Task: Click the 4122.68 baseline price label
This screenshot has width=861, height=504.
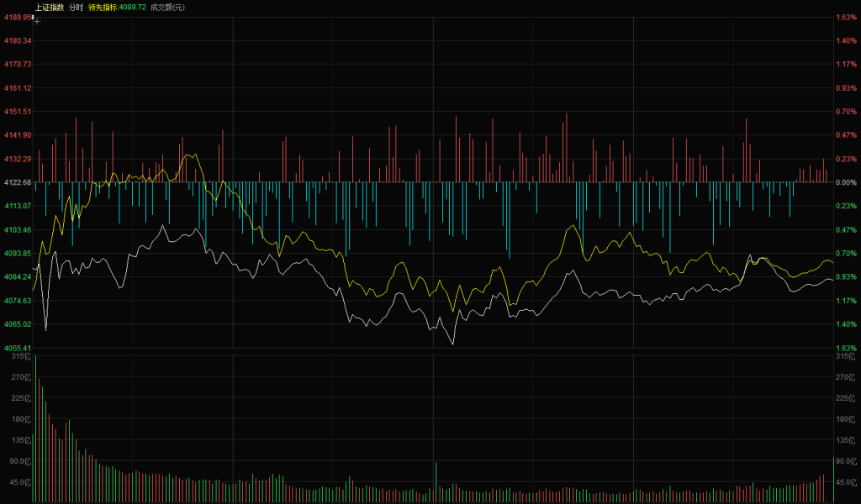Action: (x=17, y=182)
